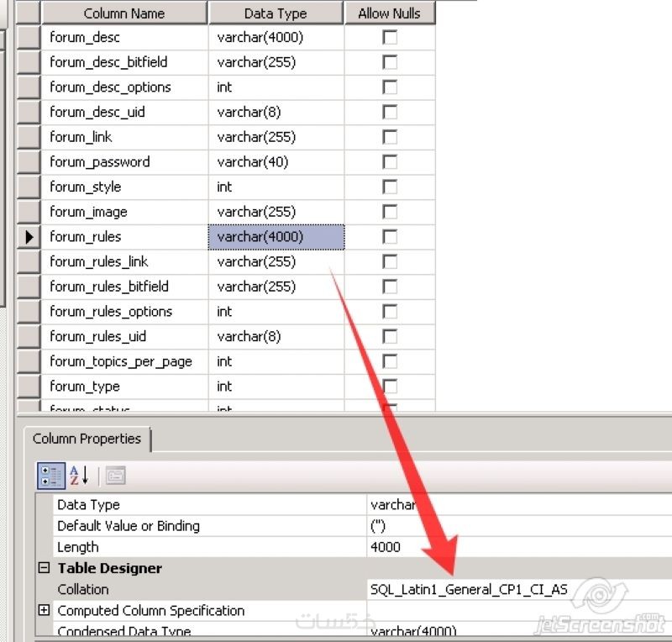Image resolution: width=672 pixels, height=642 pixels.
Task: Switch property grid to Categorized view
Action: (51, 476)
